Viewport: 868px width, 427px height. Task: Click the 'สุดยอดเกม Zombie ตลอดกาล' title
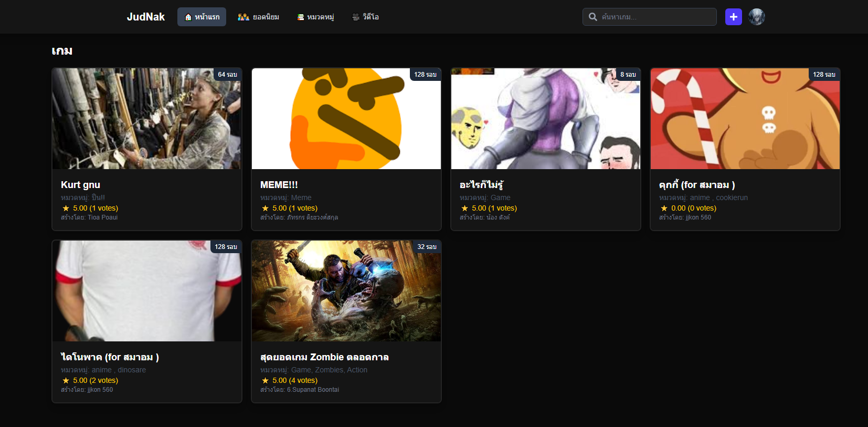[324, 357]
